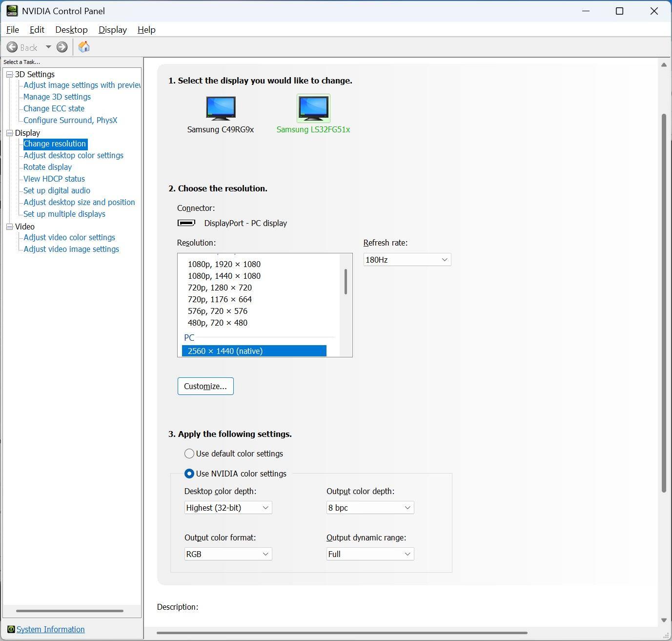This screenshot has height=641, width=672.
Task: Click the resolution list scrollbar thumb
Action: click(346, 282)
